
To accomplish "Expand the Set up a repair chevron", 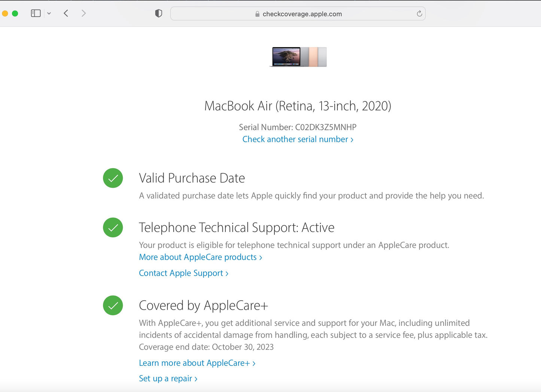I will (x=196, y=379).
